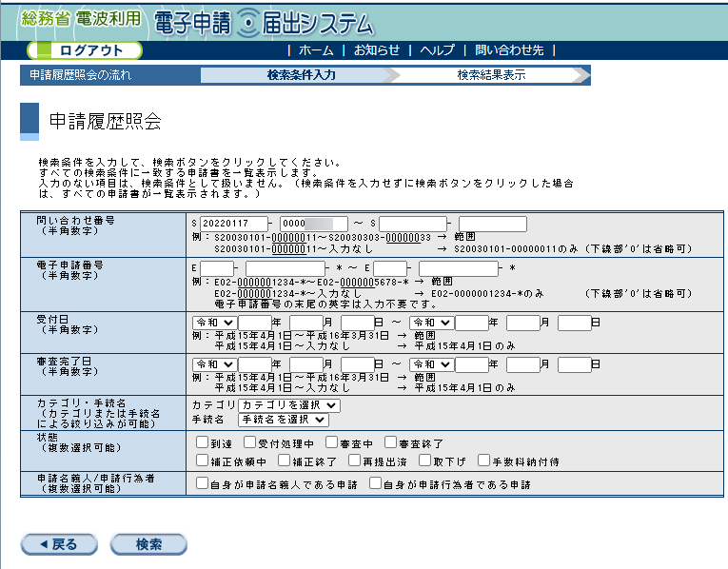
Task: Open the 手続名を選択 dropdown
Action: pos(284,420)
